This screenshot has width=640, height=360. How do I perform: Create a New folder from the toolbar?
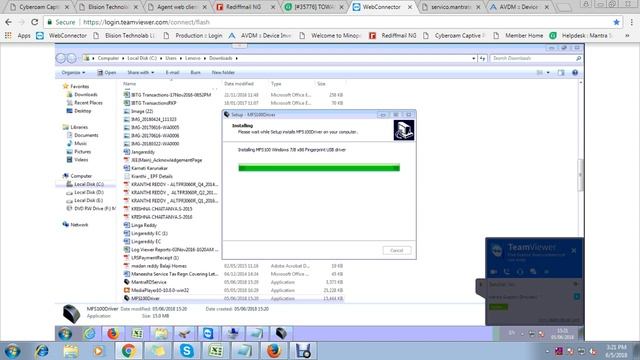point(223,73)
